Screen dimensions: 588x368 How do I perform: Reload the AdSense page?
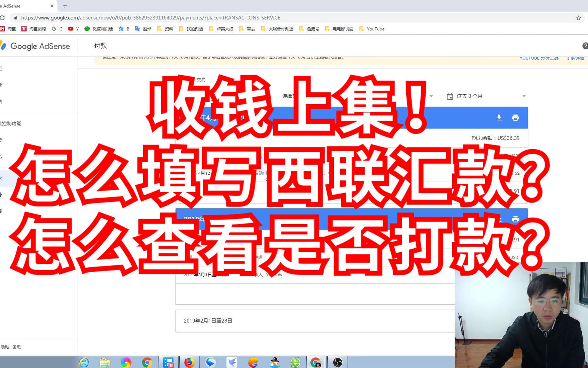(x=2, y=18)
